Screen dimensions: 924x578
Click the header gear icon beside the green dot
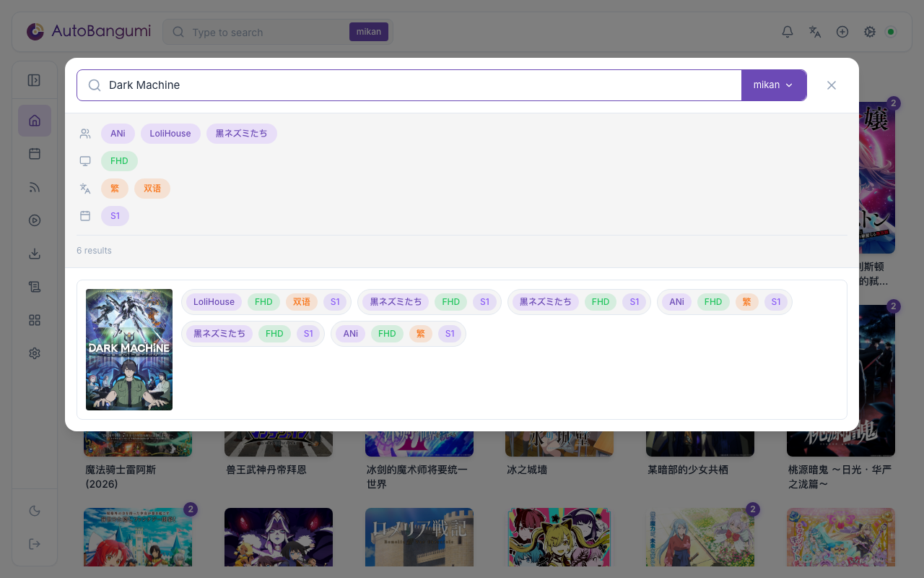tap(870, 32)
